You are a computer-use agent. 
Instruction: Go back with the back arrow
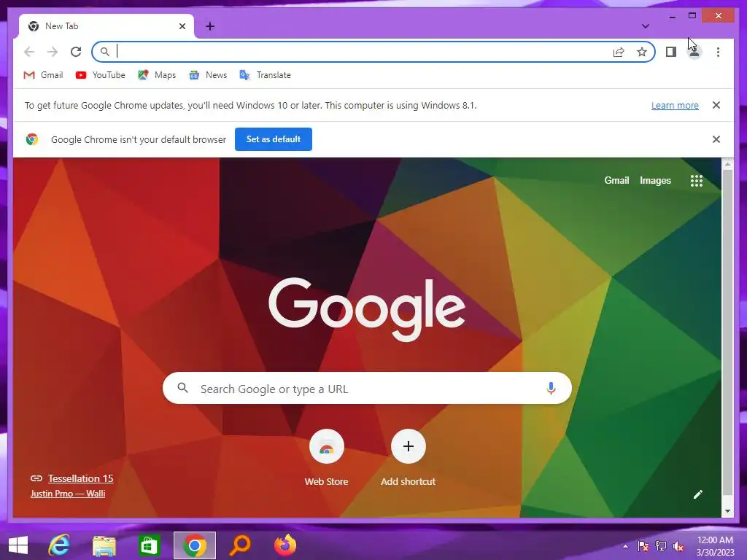tap(29, 52)
